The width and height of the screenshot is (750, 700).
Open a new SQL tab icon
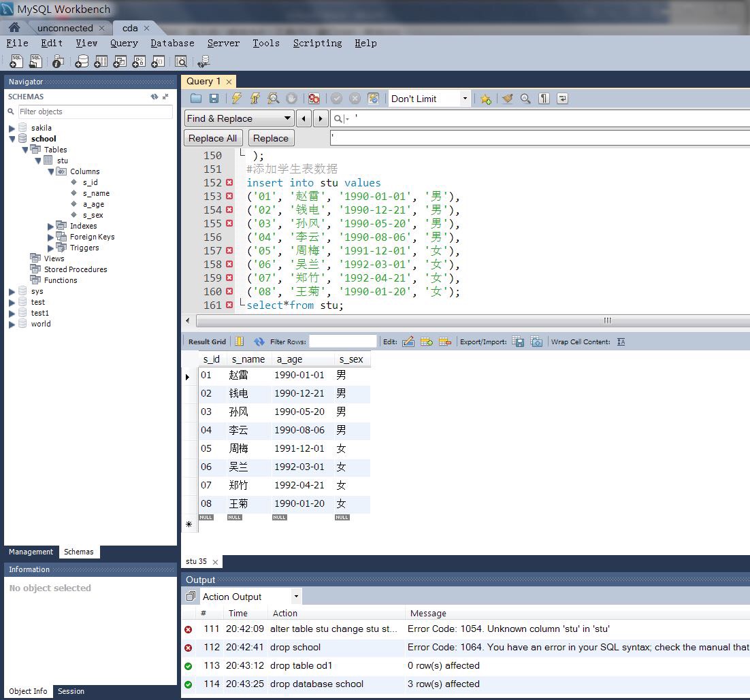click(x=16, y=62)
